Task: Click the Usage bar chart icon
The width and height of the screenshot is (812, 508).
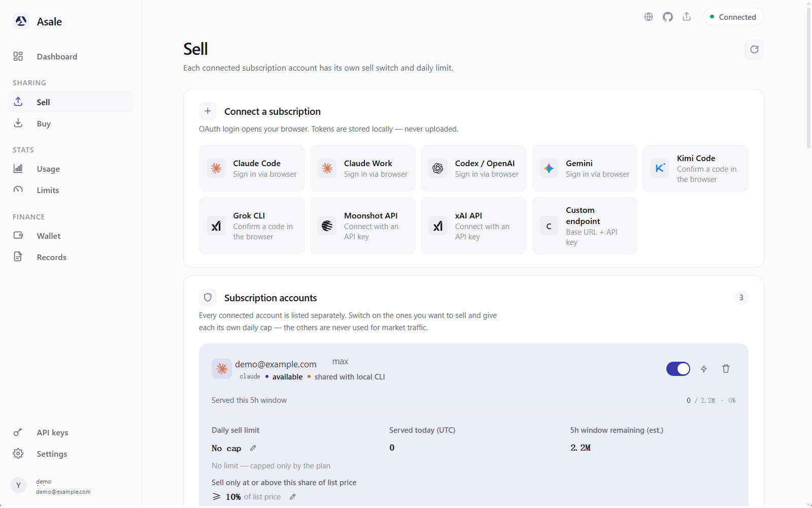Action: click(18, 168)
